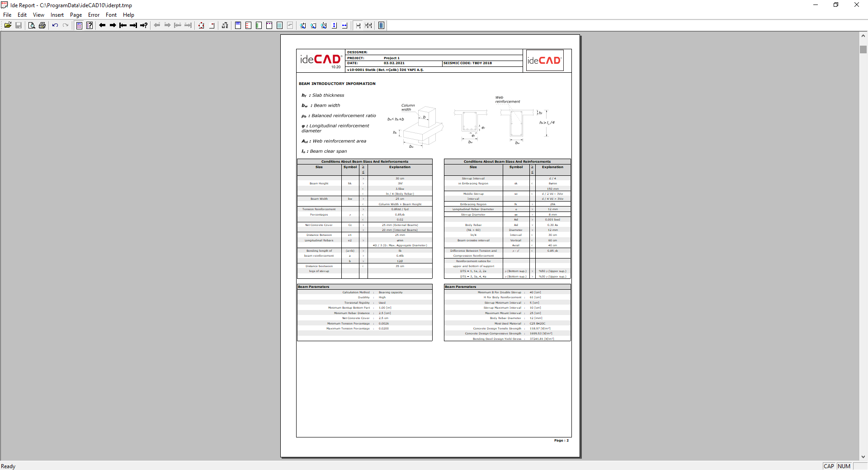Open the Font menu
This screenshot has width=868, height=470.
111,15
